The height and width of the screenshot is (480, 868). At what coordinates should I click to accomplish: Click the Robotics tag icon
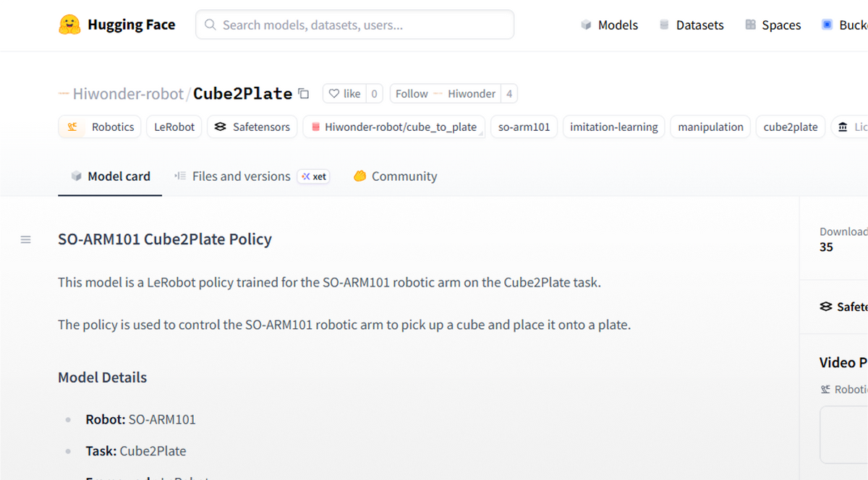click(x=72, y=127)
